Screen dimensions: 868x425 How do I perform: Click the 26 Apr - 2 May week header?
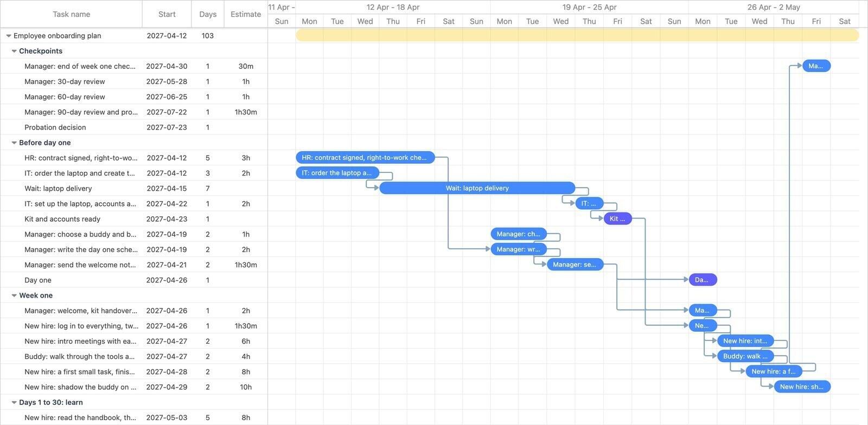coord(774,7)
